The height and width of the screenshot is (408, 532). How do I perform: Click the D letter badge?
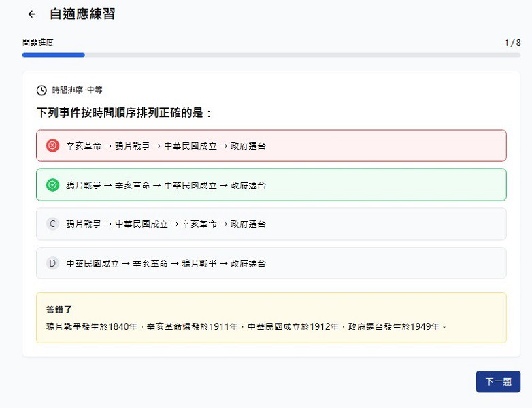coord(52,263)
